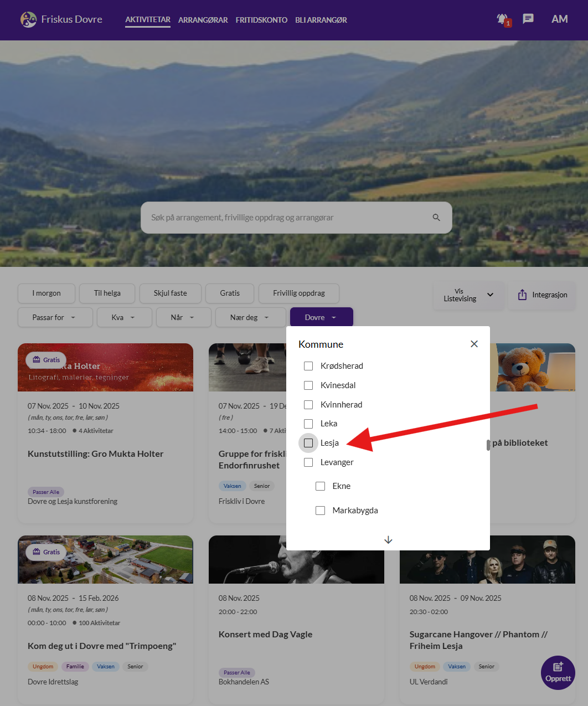Screen dimensions: 588x706
Task: Close the Kommune popup with X
Action: (474, 344)
